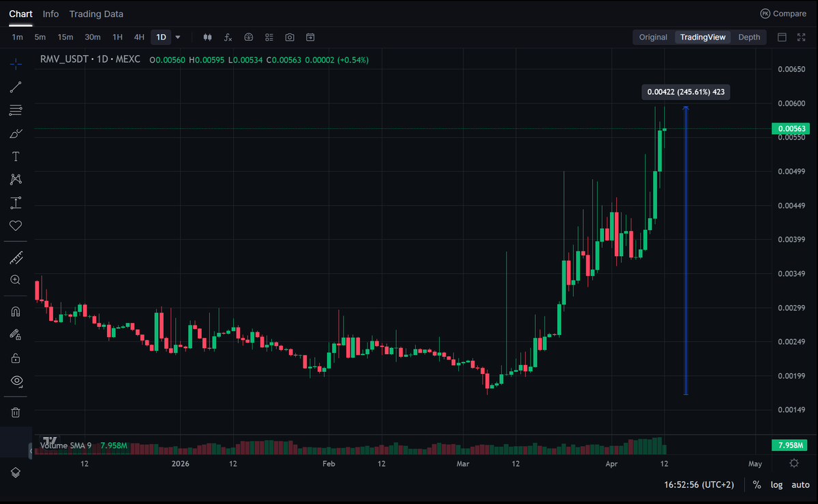Open the indicators fx panel
The width and height of the screenshot is (818, 504).
(x=228, y=37)
